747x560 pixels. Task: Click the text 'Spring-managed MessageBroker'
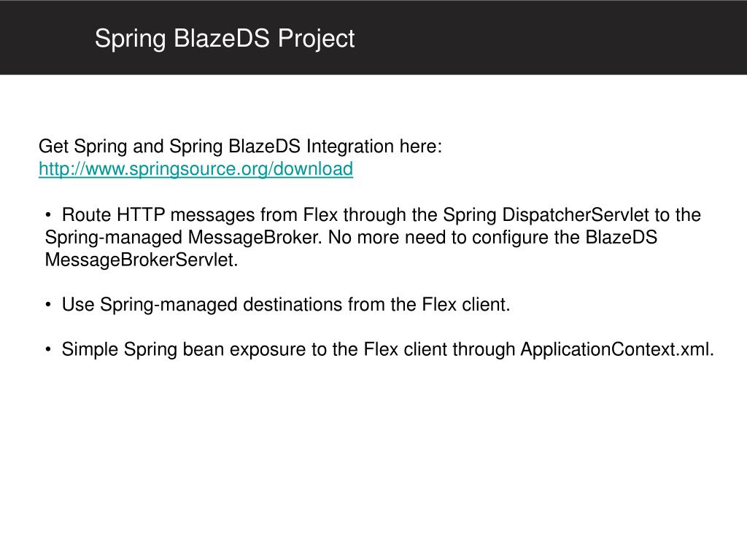[x=183, y=238]
